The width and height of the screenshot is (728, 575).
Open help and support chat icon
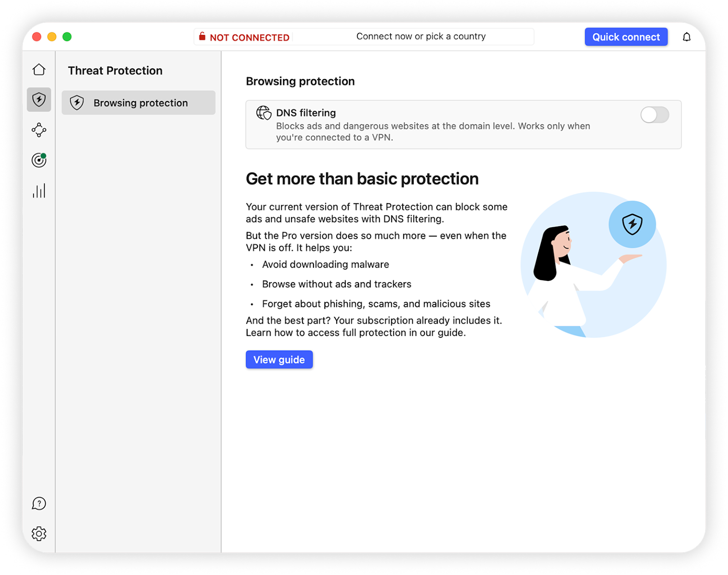click(x=39, y=504)
